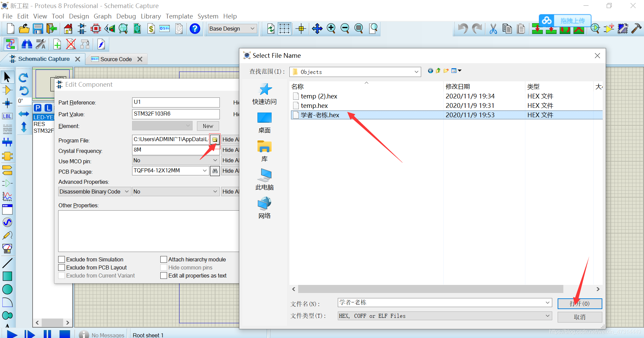Sort by modified date (修改日期) column header

pos(457,86)
